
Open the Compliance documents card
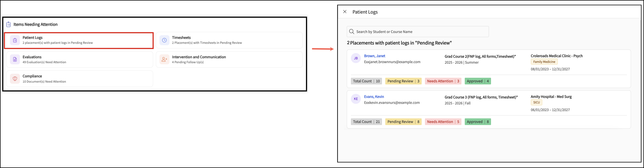pos(79,79)
